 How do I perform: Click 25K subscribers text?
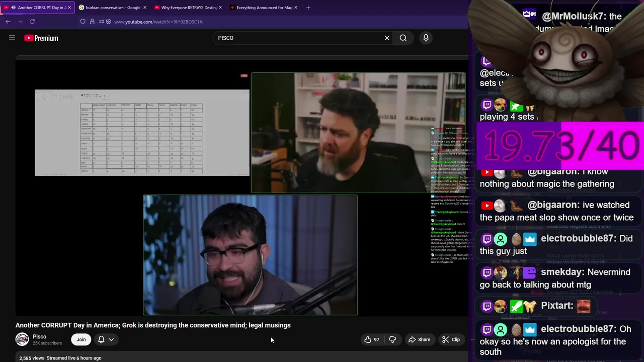(47, 343)
